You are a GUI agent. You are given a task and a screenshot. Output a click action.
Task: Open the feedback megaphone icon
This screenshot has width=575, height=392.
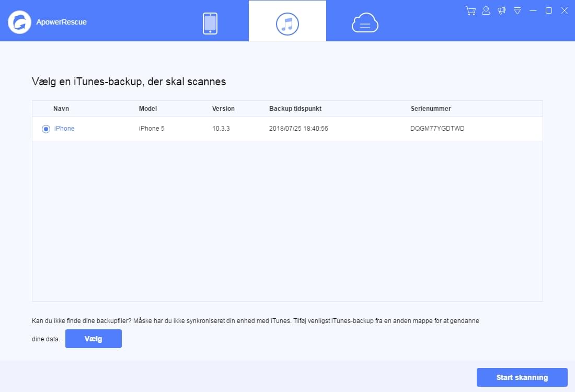click(x=501, y=10)
